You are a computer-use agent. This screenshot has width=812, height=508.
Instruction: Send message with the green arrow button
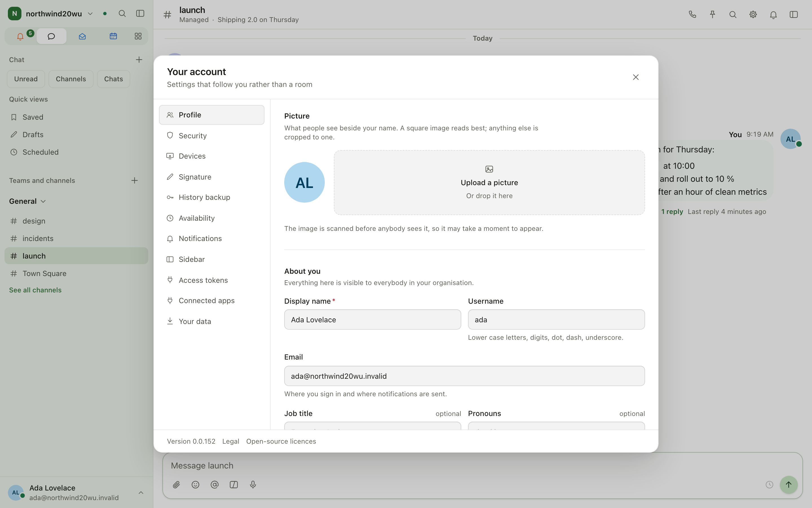(x=789, y=485)
